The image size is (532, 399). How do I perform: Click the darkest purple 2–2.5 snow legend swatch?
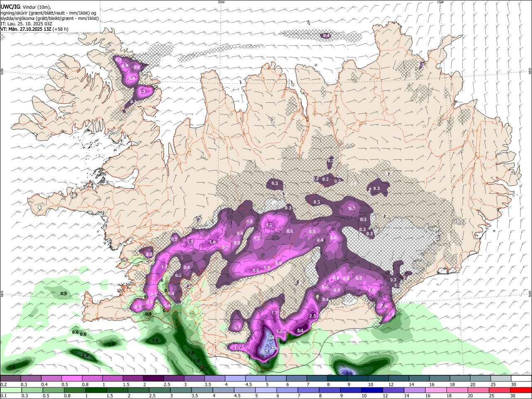coord(153,378)
